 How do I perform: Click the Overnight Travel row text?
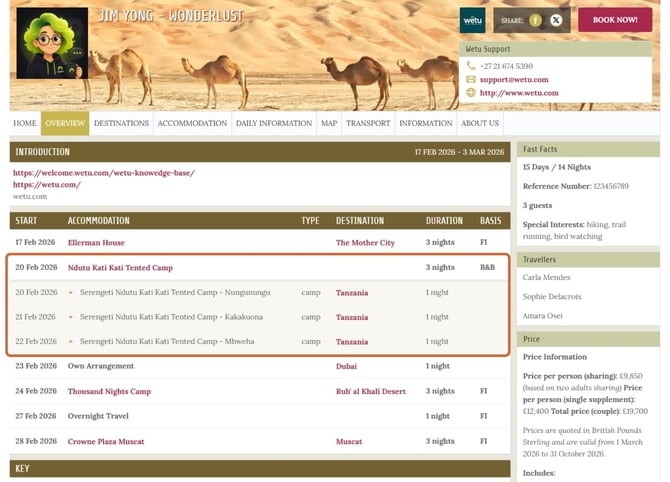(98, 416)
